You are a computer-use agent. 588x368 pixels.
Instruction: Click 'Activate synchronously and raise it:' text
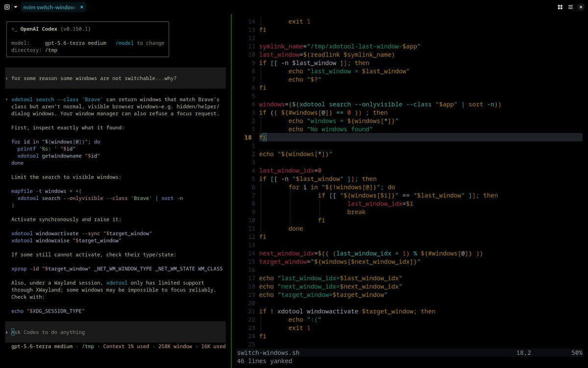[66, 219]
